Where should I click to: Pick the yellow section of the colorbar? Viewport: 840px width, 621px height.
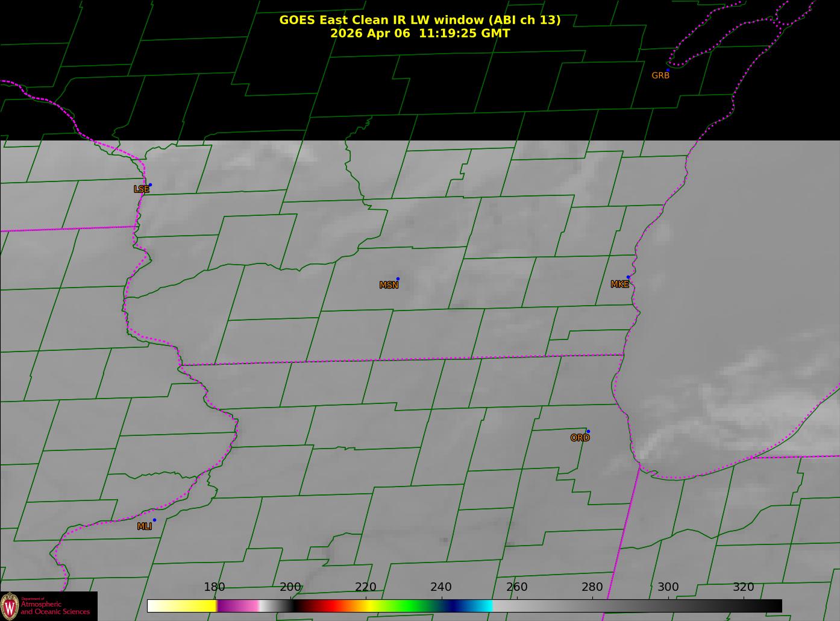click(x=187, y=606)
